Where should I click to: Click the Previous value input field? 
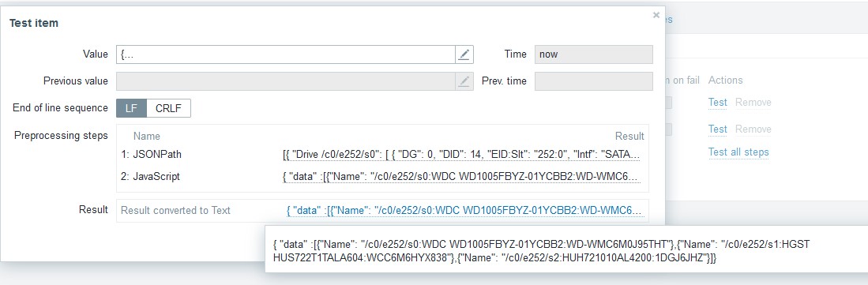tap(286, 81)
